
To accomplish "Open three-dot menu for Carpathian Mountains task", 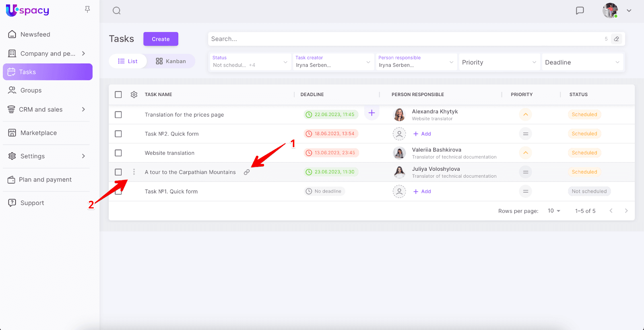I will point(134,172).
